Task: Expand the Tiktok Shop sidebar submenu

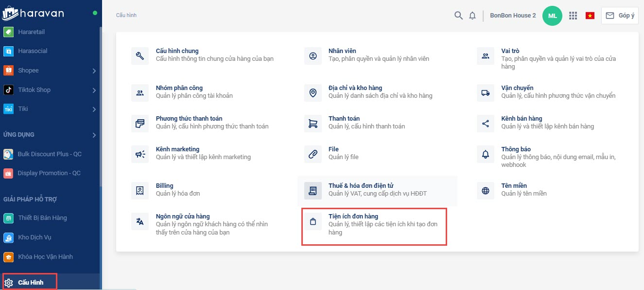Action: tap(94, 90)
